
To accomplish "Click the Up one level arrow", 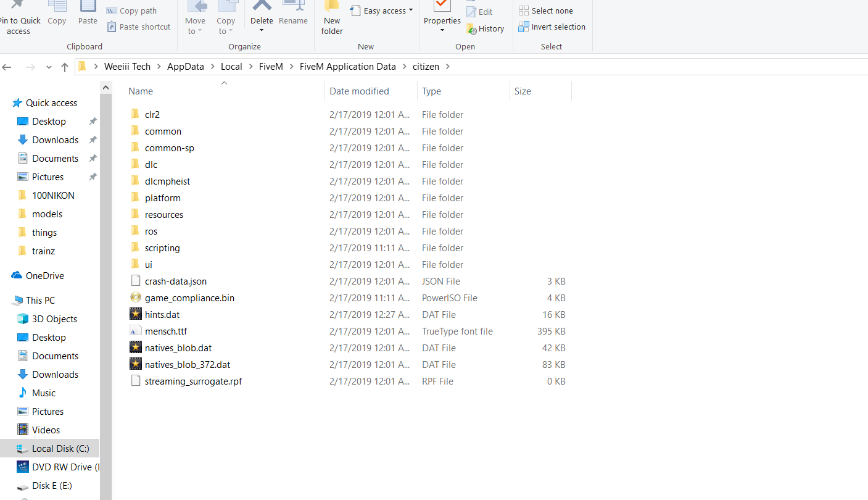I will [65, 67].
